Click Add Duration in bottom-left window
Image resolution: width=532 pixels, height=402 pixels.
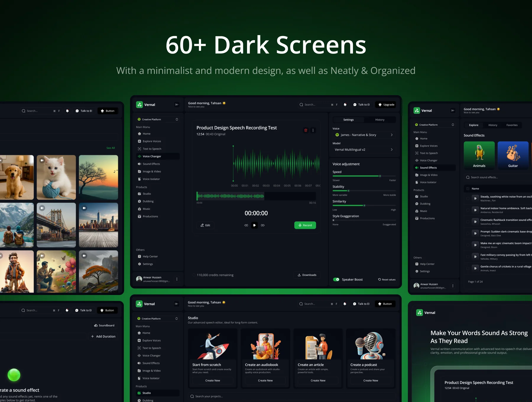[103, 336]
